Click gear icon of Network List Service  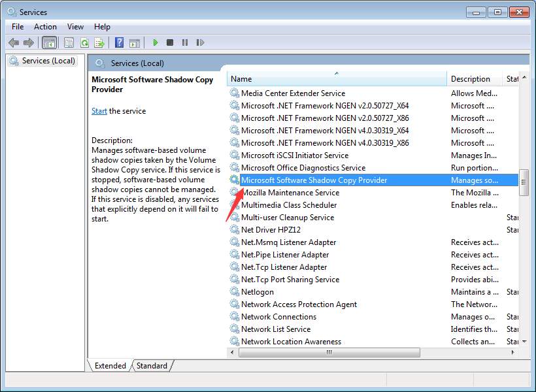click(234, 329)
